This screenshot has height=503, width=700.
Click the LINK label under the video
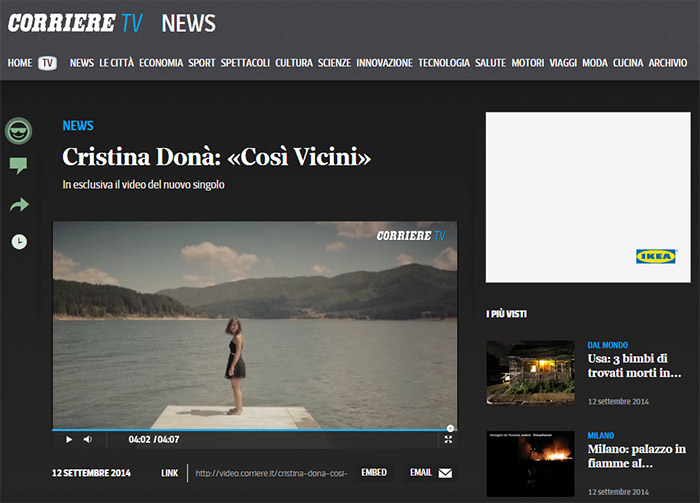click(170, 473)
